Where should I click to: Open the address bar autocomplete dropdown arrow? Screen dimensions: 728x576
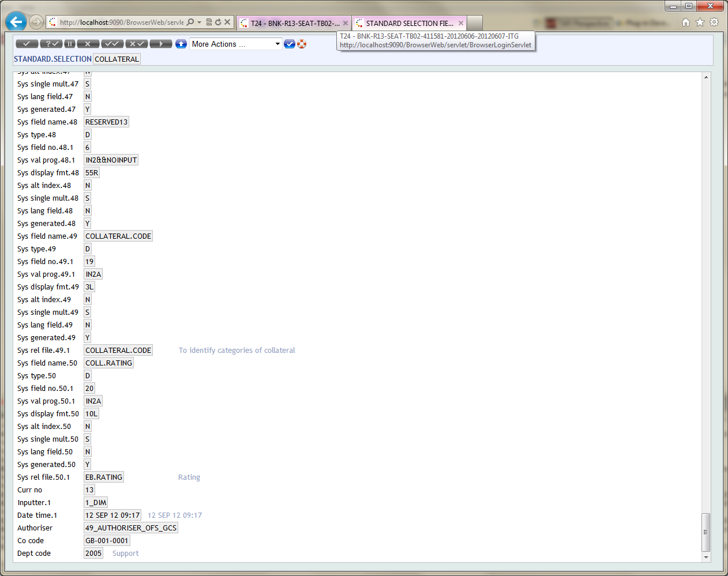click(x=200, y=22)
